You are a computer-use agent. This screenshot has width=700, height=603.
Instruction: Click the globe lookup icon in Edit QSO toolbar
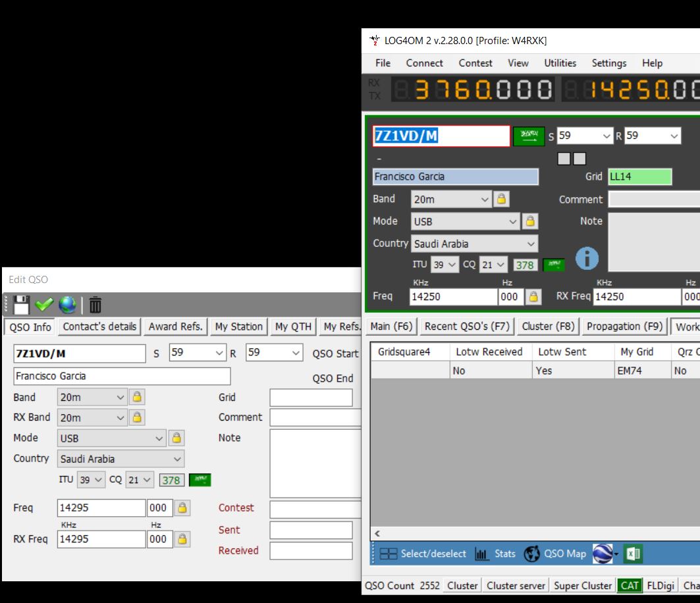67,305
